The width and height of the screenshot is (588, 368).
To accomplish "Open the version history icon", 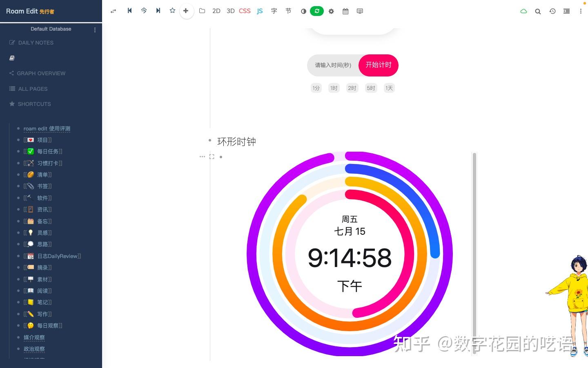I will point(552,11).
